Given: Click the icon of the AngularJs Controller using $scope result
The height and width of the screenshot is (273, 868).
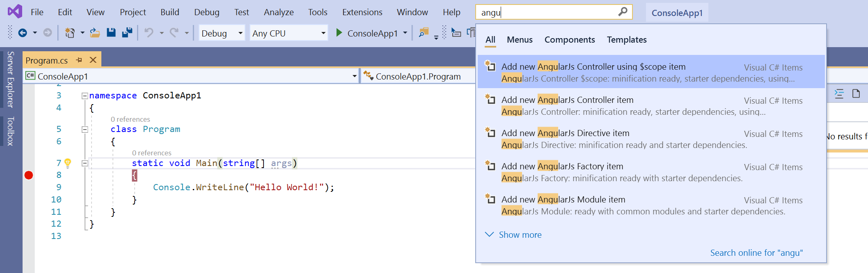Looking at the screenshot, I should (490, 66).
